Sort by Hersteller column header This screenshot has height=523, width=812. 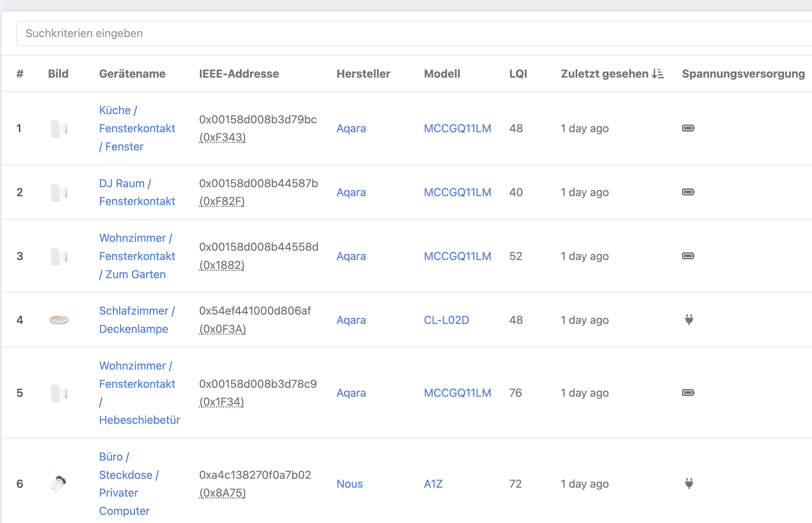363,74
